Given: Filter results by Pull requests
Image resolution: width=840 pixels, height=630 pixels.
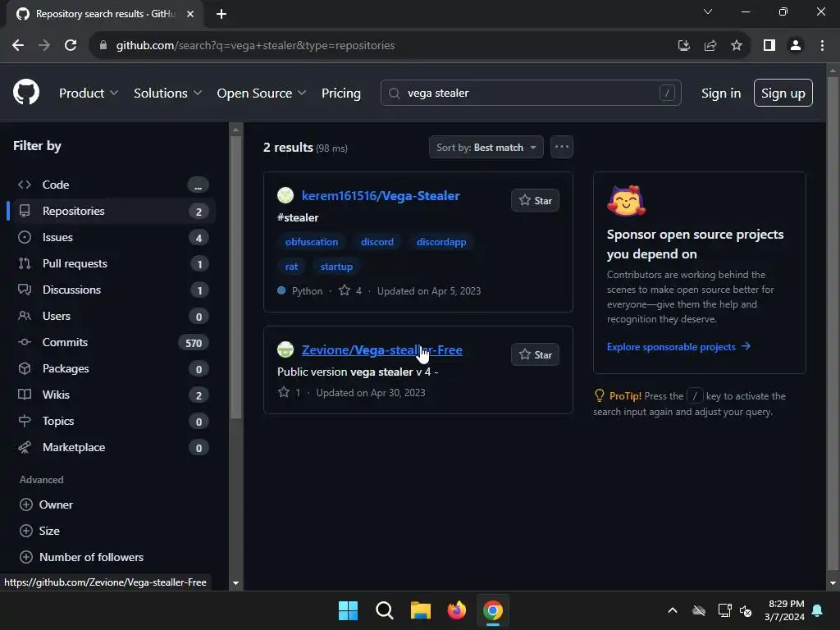Looking at the screenshot, I should [112, 263].
